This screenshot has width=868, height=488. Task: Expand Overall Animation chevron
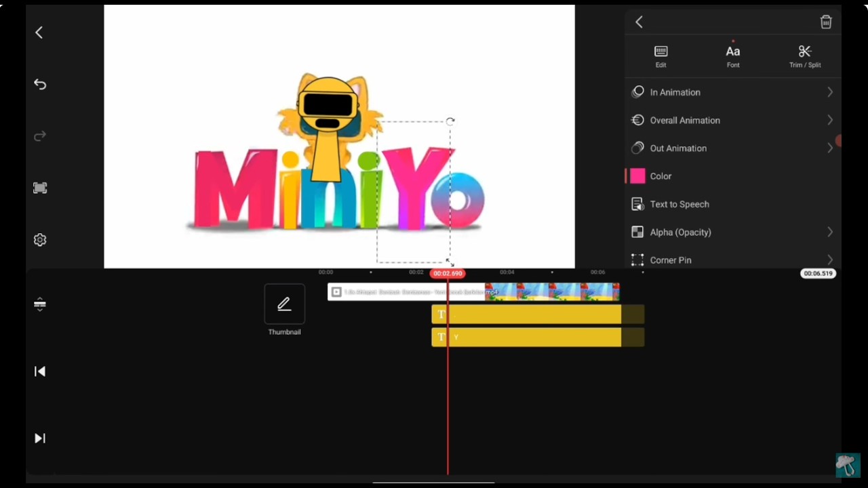pyautogui.click(x=830, y=120)
